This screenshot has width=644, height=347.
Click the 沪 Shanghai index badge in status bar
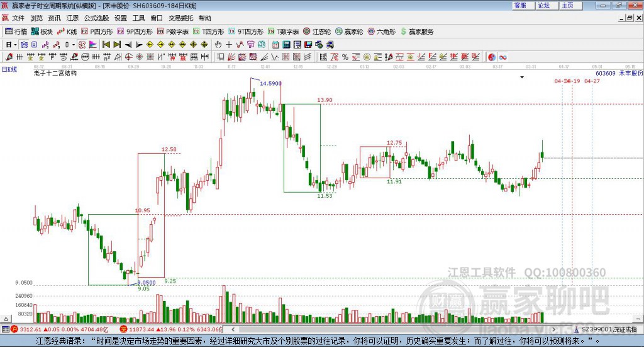coord(14,329)
